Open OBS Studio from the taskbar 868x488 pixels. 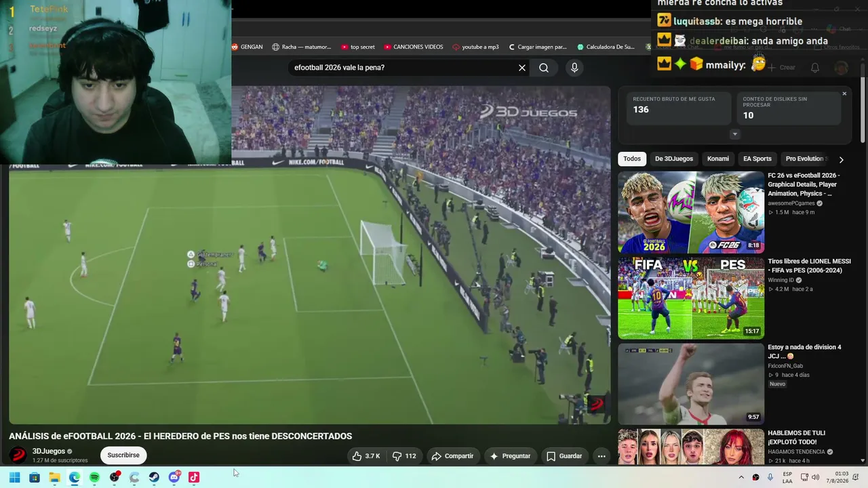pos(115,477)
